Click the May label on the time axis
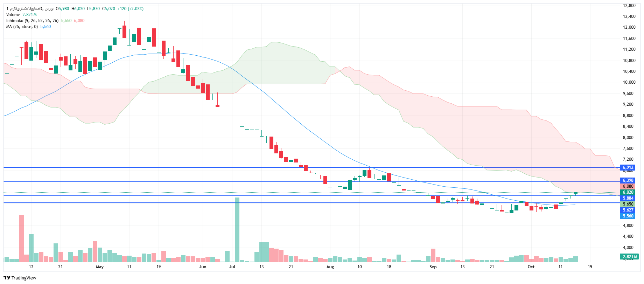Viewport: 644px width, 284px height. click(100, 267)
